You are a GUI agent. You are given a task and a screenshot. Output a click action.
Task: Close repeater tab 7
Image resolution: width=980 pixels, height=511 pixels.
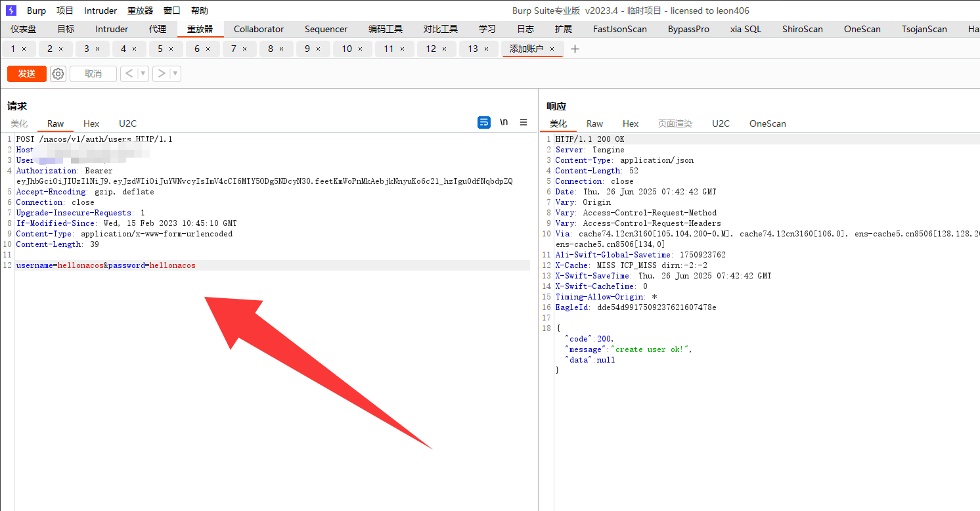click(x=245, y=49)
